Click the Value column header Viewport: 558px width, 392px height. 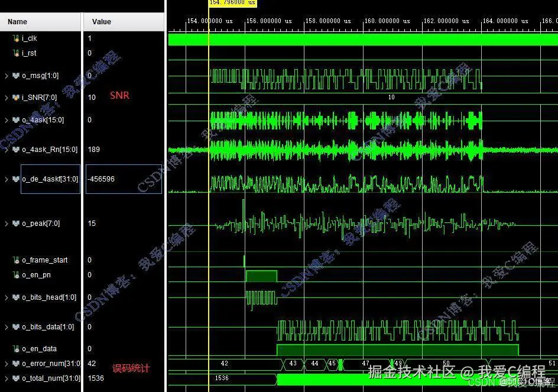point(124,22)
